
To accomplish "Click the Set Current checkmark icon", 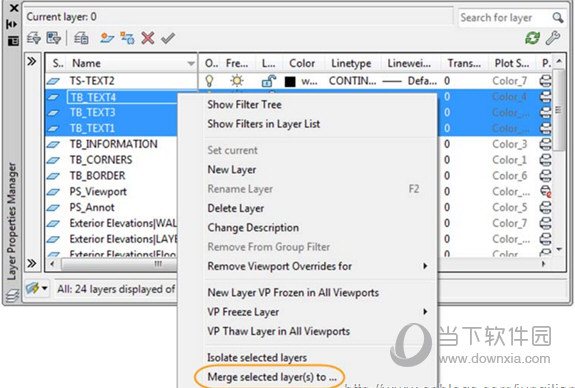I will click(168, 38).
